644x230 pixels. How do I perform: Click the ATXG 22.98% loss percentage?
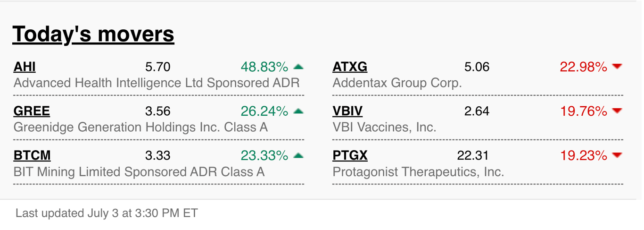(x=583, y=67)
